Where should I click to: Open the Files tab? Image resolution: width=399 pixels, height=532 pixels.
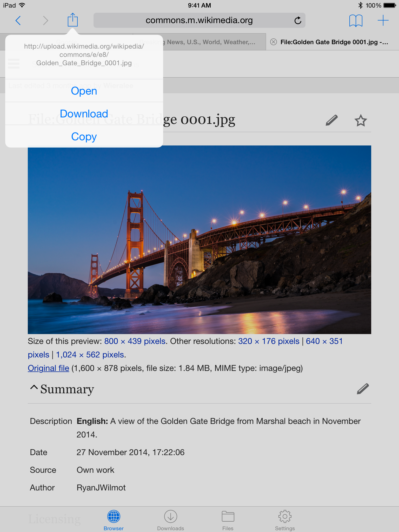coord(228,520)
